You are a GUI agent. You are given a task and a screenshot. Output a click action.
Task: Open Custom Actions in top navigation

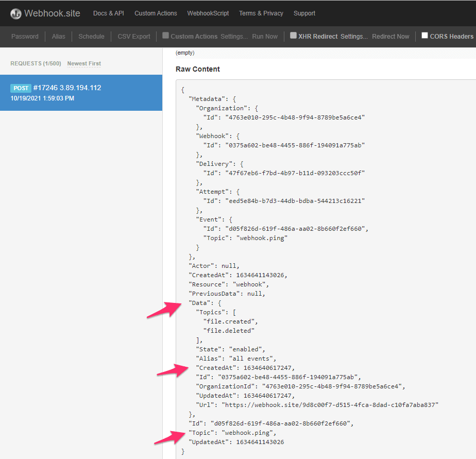click(156, 13)
